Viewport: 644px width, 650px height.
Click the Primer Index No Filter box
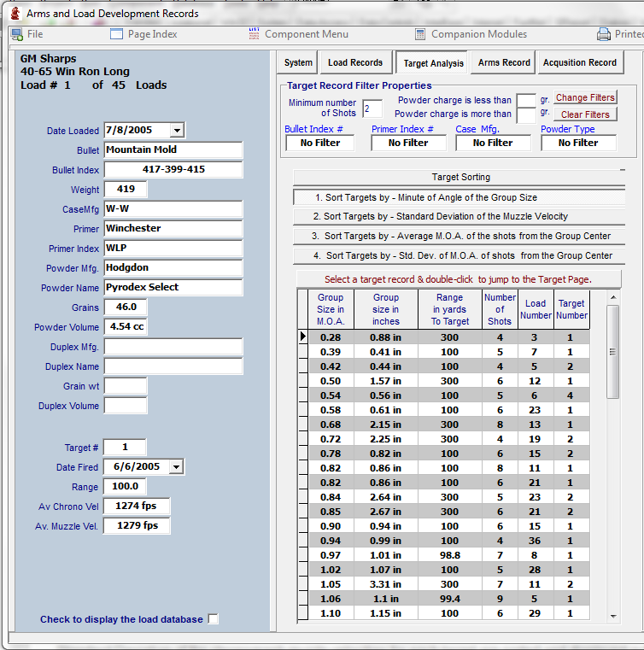[x=408, y=143]
